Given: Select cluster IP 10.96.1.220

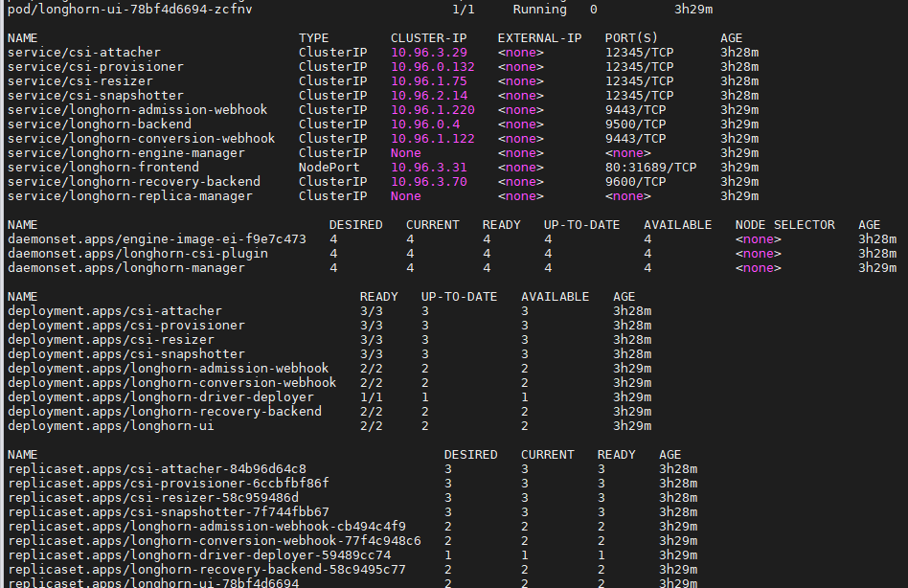Looking at the screenshot, I should tap(432, 110).
